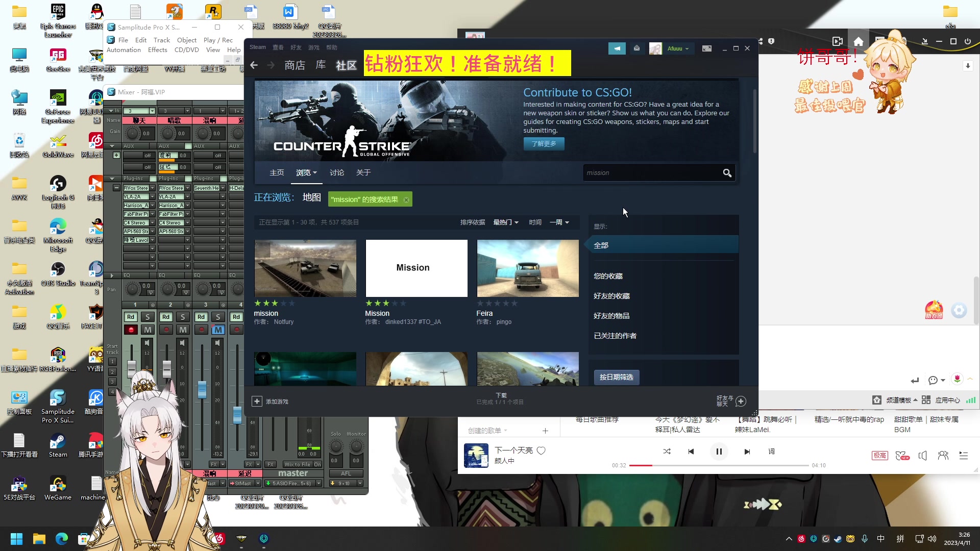Click the Steam search magnifier icon
The width and height of the screenshot is (980, 551).
coord(727,173)
